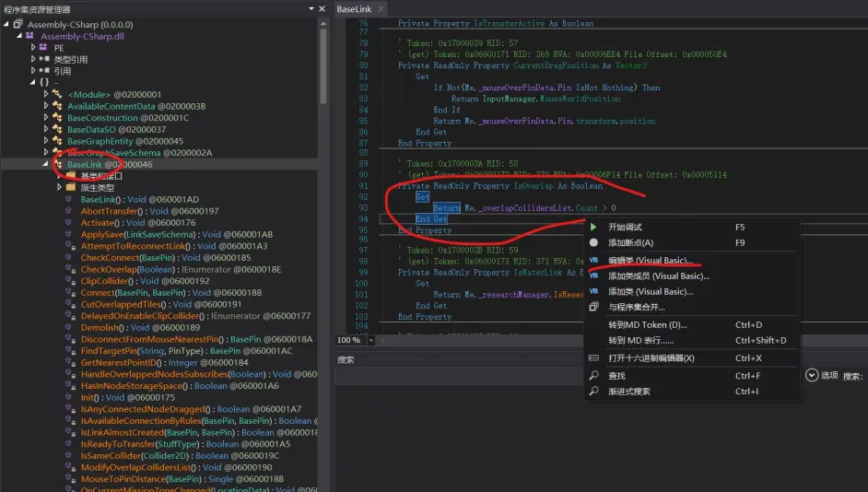Expand the 类型引用 node
Screen dimensions: 868x492
(x=33, y=59)
